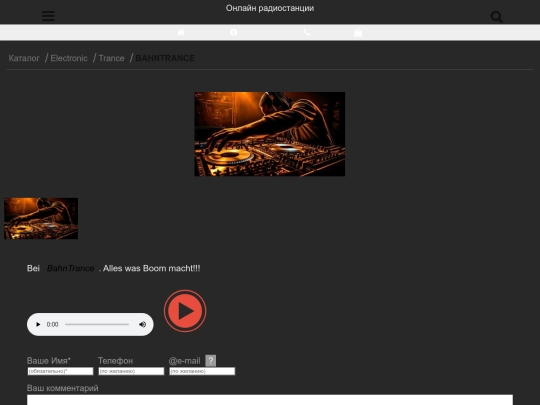Start playback in the small audio player
Image resolution: width=540 pixels, height=405 pixels.
pos(38,324)
